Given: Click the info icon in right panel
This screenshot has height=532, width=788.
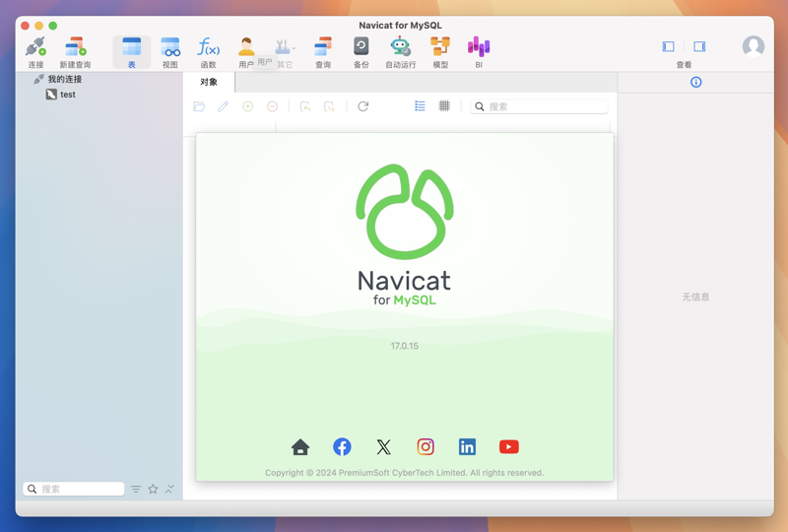Looking at the screenshot, I should [696, 82].
